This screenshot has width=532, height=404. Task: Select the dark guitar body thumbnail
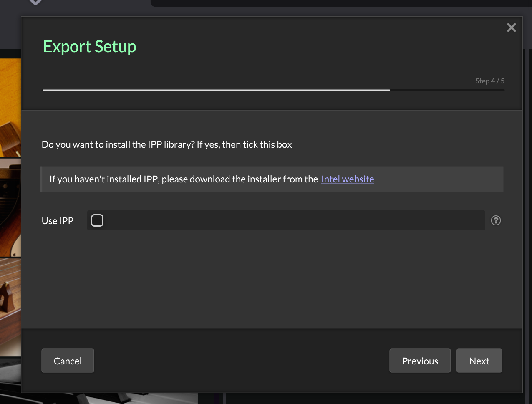[x=10, y=207]
